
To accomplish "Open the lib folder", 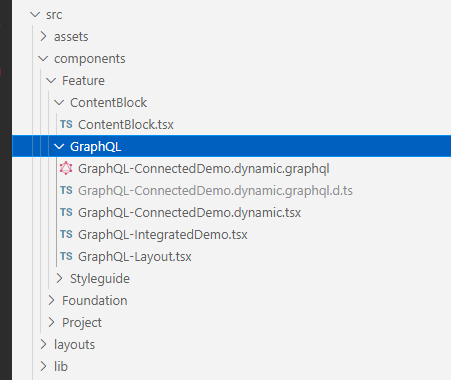I will [231, 366].
